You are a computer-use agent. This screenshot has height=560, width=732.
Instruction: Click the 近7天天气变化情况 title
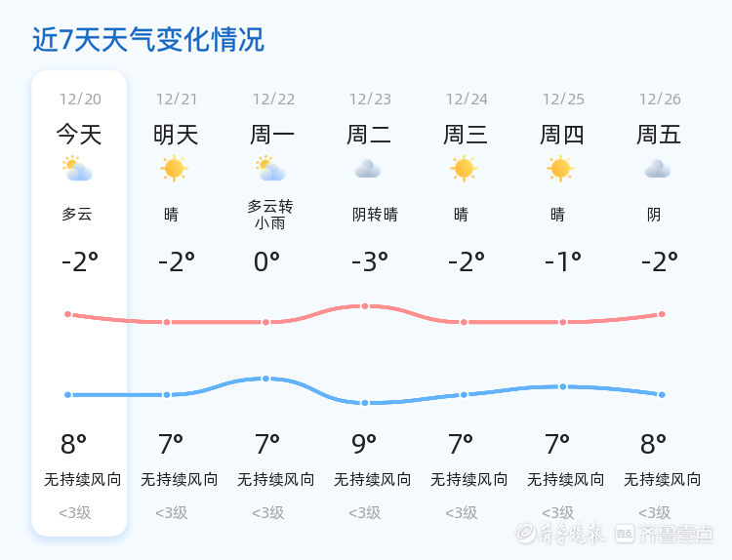(x=148, y=40)
